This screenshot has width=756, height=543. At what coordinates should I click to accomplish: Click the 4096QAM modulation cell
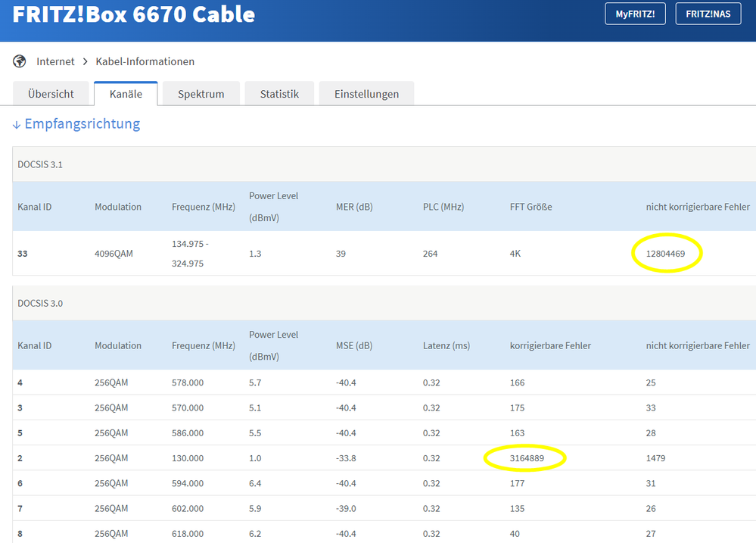tap(114, 254)
